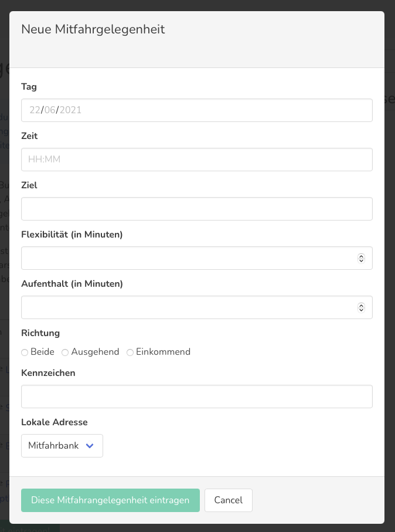Screen dimensions: 395x532
Task: Select the Beide radio button
Action: (25, 353)
